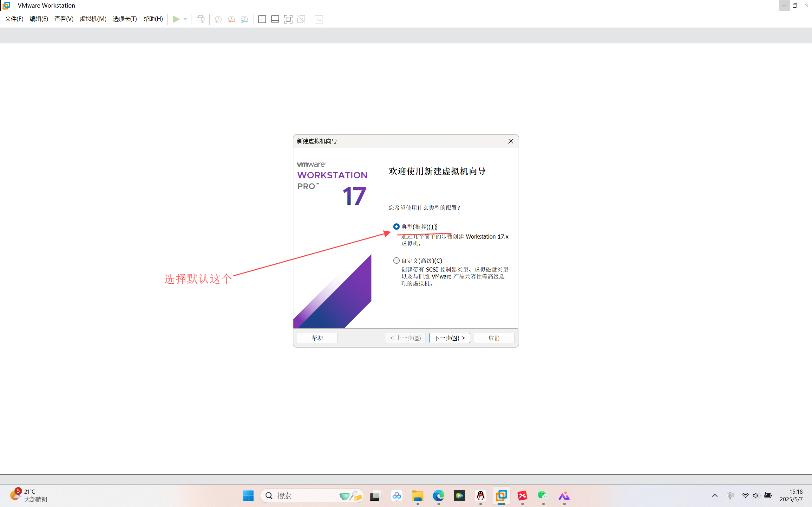Click the Send Ctrl+Alt+Del toolbar icon

point(201,19)
